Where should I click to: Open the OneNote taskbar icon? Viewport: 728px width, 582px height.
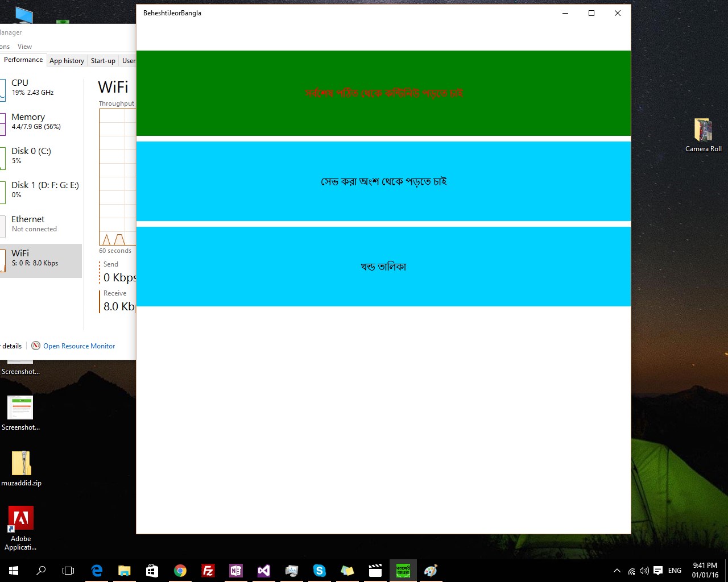236,571
